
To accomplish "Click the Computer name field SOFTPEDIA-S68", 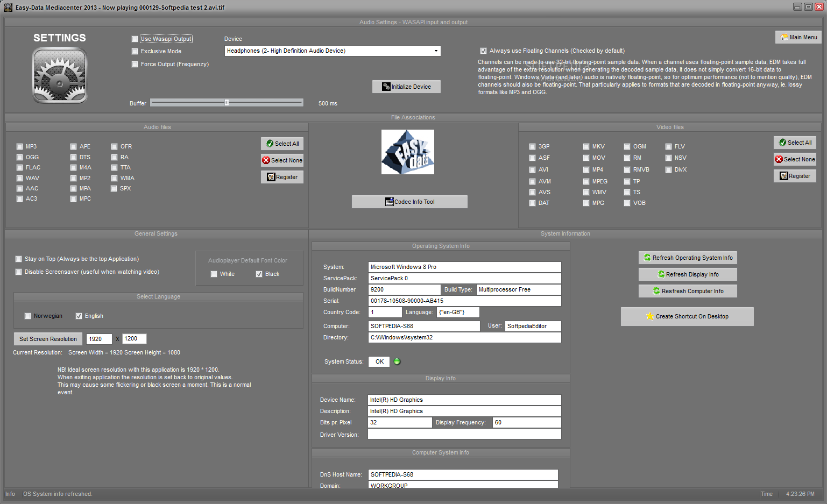I will click(x=424, y=326).
